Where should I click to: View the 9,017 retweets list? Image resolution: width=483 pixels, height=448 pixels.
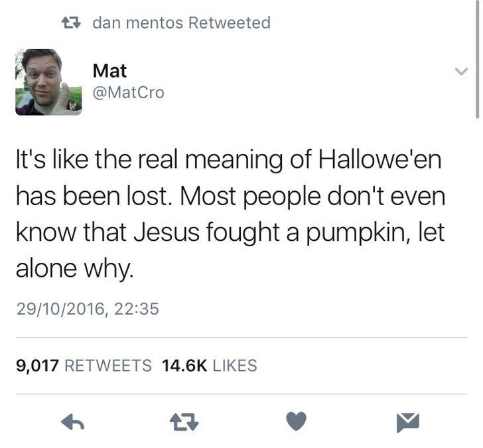click(x=84, y=366)
